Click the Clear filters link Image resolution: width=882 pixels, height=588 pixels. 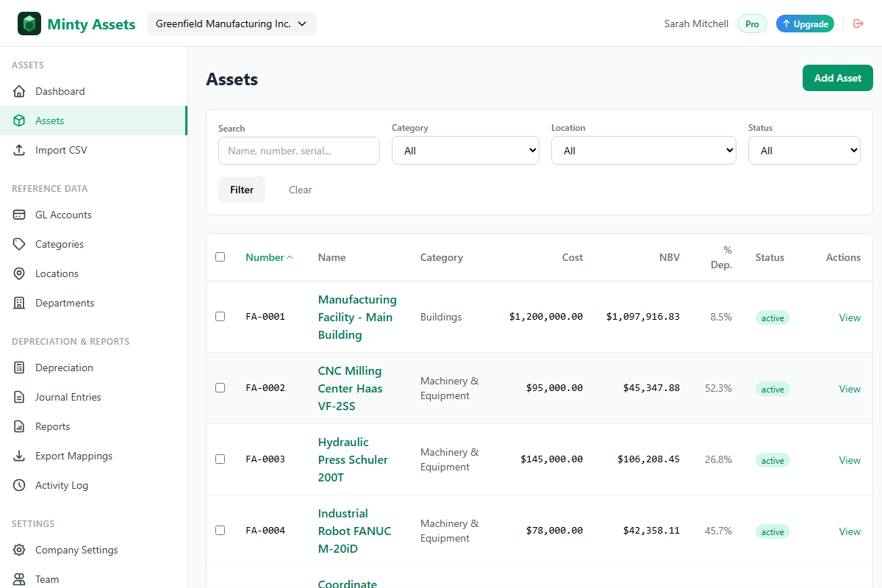coord(300,190)
